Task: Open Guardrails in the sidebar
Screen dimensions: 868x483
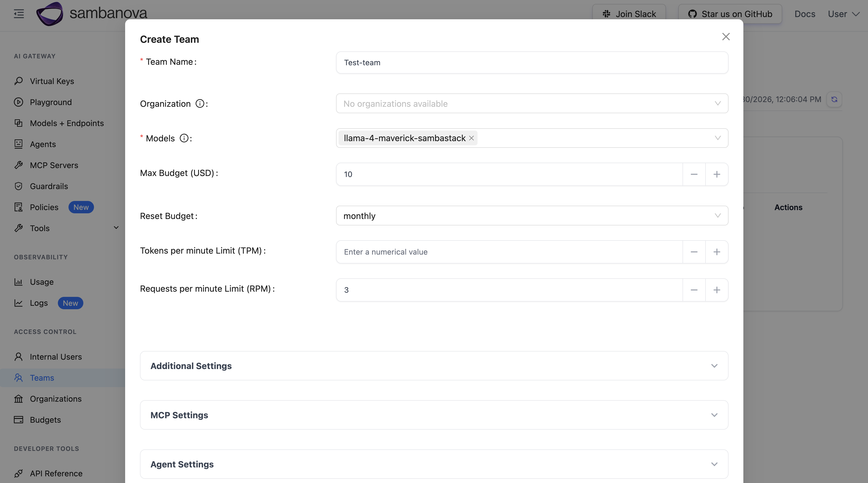Action: pyautogui.click(x=49, y=186)
